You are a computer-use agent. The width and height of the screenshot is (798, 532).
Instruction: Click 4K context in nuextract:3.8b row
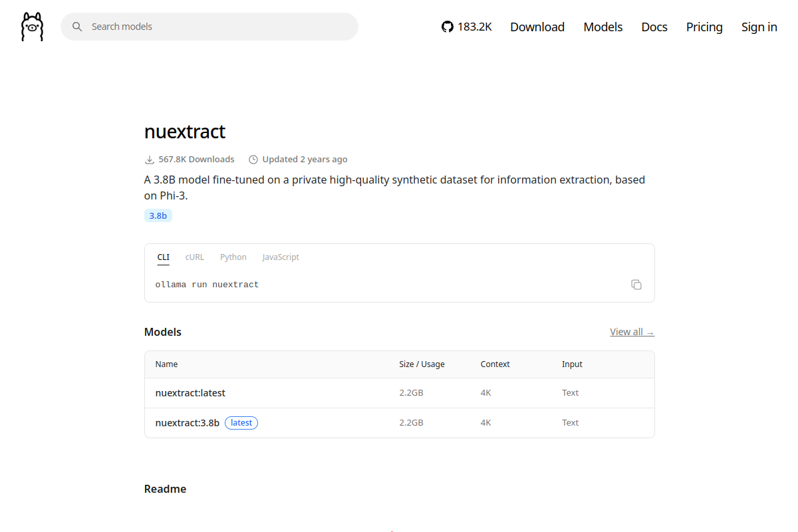click(x=485, y=423)
